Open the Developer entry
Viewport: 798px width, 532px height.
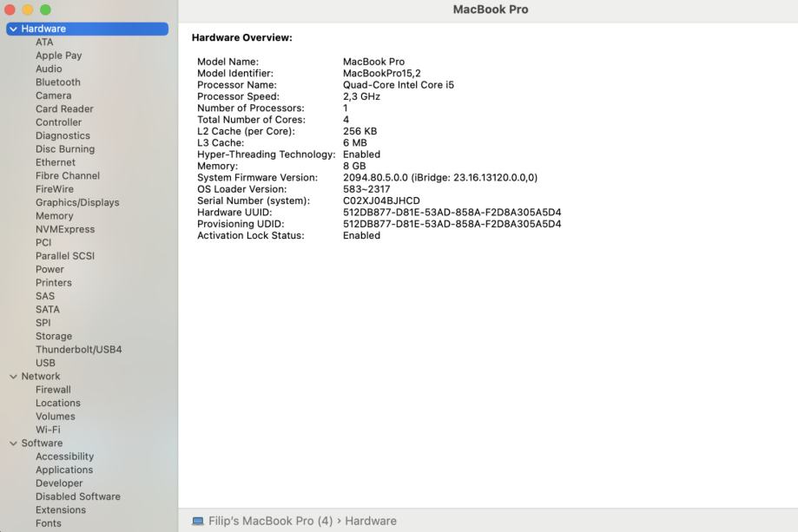coord(59,483)
